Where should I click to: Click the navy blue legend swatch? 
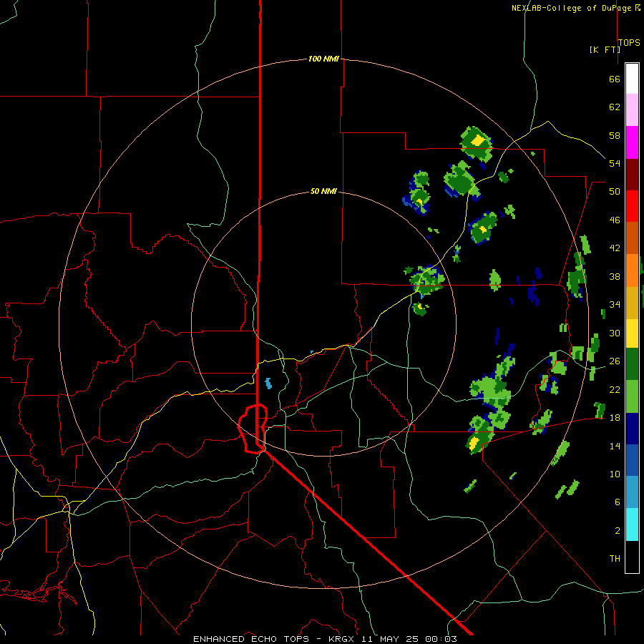point(632,429)
